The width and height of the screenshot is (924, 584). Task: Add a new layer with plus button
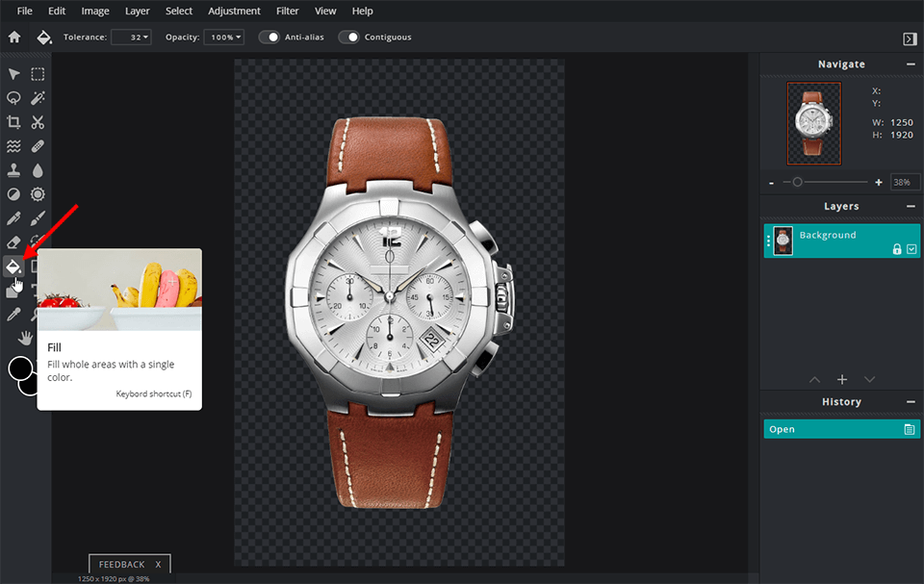[841, 380]
